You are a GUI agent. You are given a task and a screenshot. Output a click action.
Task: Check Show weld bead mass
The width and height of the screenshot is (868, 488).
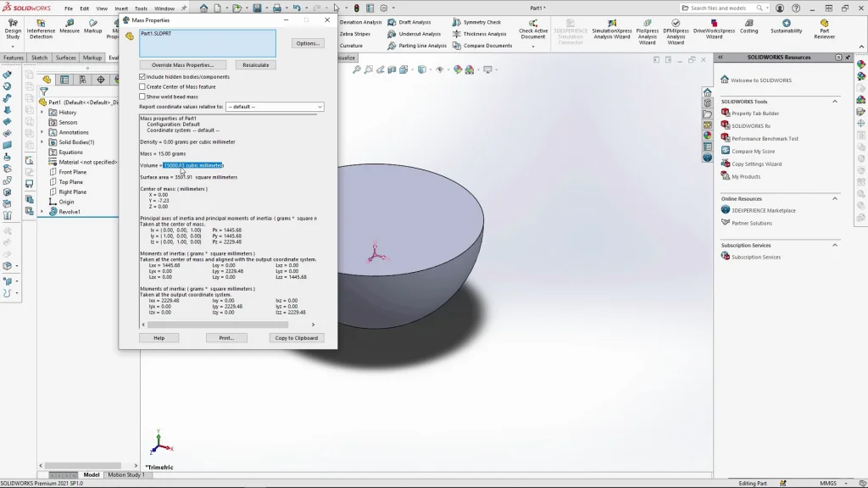tap(142, 97)
